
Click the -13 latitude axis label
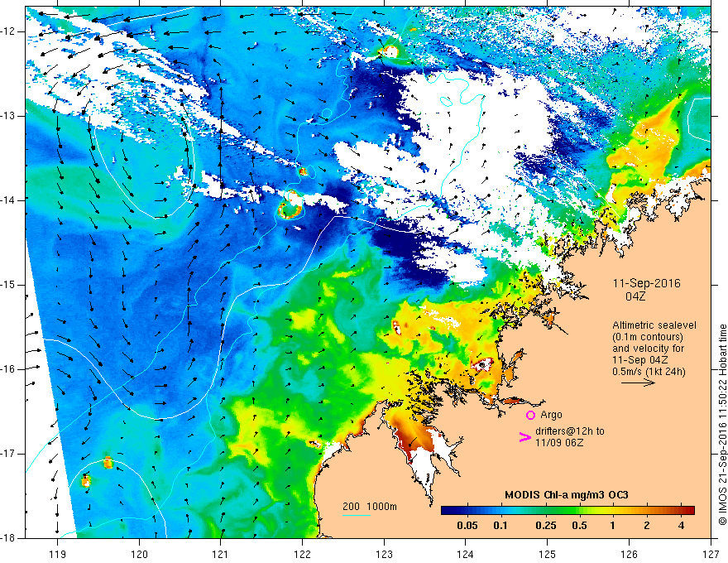[x=8, y=116]
